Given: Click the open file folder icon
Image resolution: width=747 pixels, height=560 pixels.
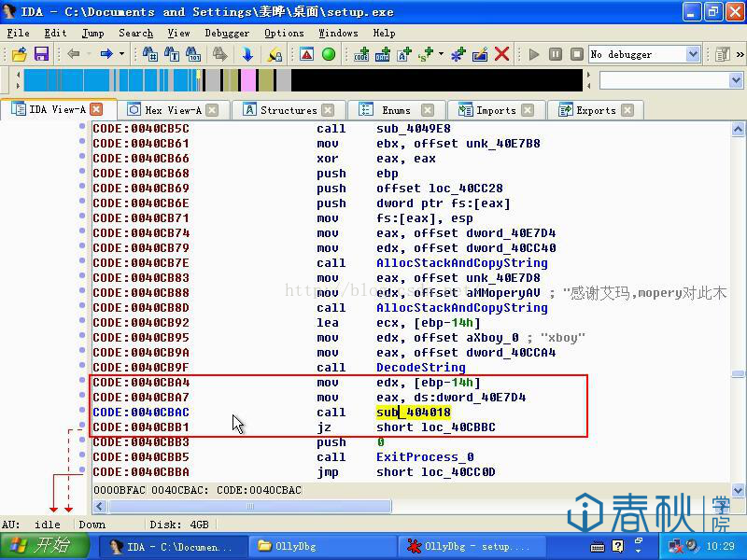Looking at the screenshot, I should pyautogui.click(x=19, y=54).
